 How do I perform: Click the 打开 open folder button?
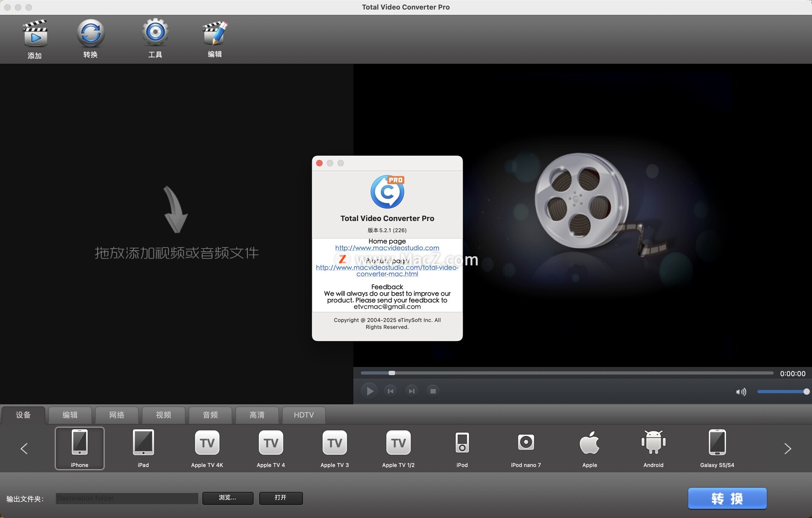tap(280, 498)
